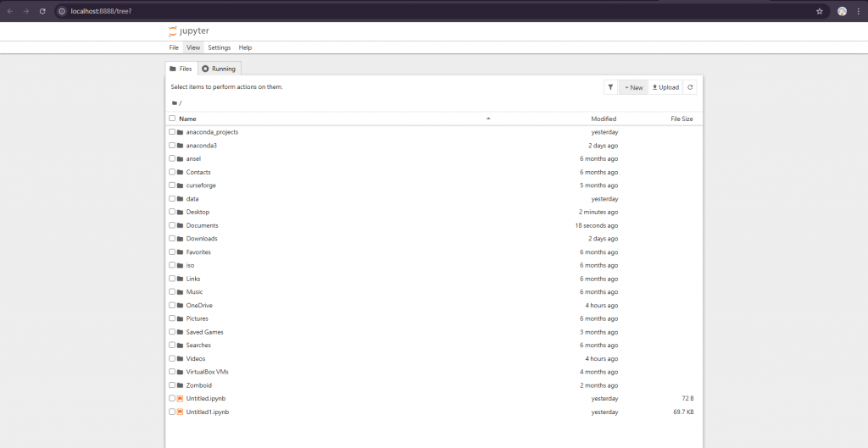Viewport: 868px width, 448px height.
Task: Click the Pictures folder icon
Action: (180, 318)
